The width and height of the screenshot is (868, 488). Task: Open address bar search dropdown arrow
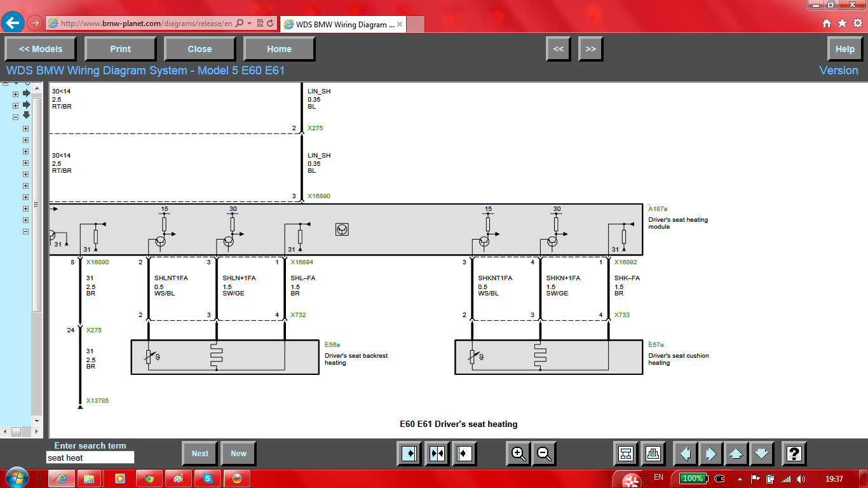tap(249, 24)
